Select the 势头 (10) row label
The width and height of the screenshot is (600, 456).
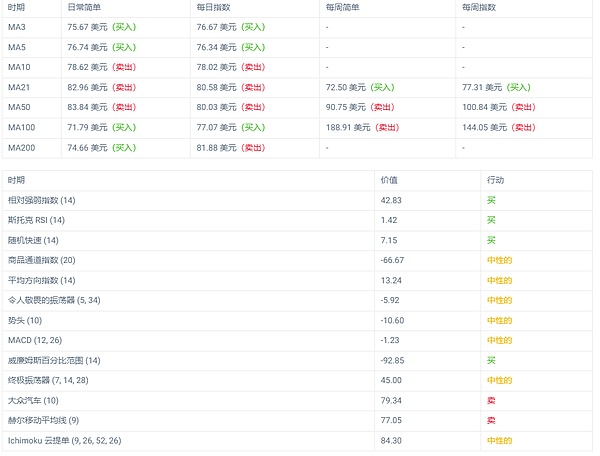(25, 321)
